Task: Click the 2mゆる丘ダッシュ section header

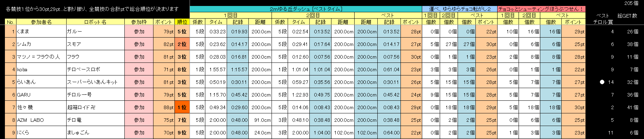Action: [x=306, y=9]
